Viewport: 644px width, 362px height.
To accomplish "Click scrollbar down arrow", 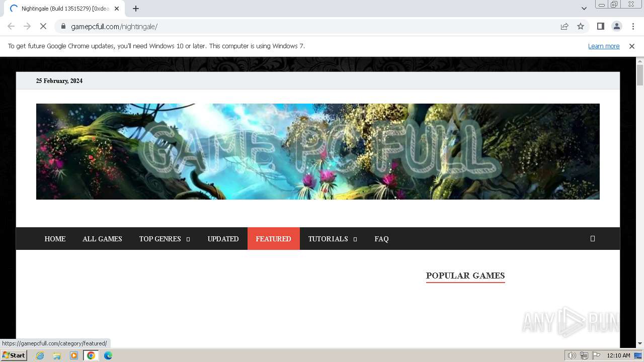I will (x=640, y=343).
